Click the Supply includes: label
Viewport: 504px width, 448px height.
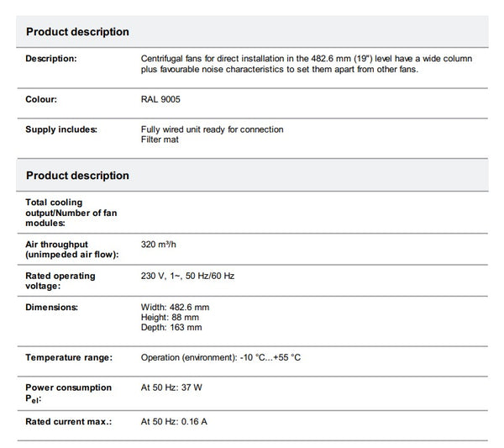point(61,129)
